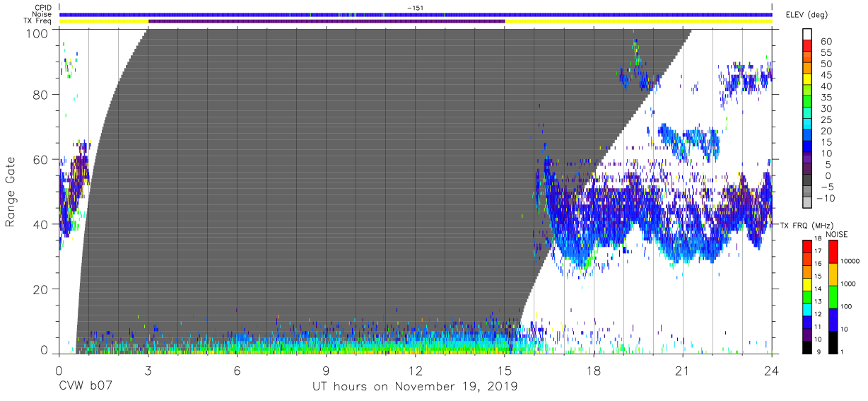
Task: Click the 12 tick label on the UT hours axis
Action: (416, 370)
